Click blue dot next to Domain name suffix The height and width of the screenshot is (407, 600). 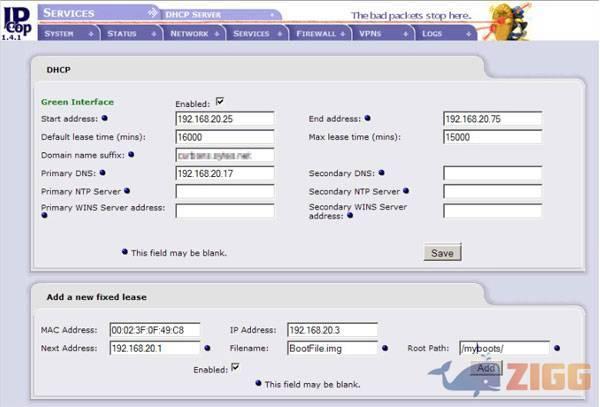pyautogui.click(x=131, y=155)
